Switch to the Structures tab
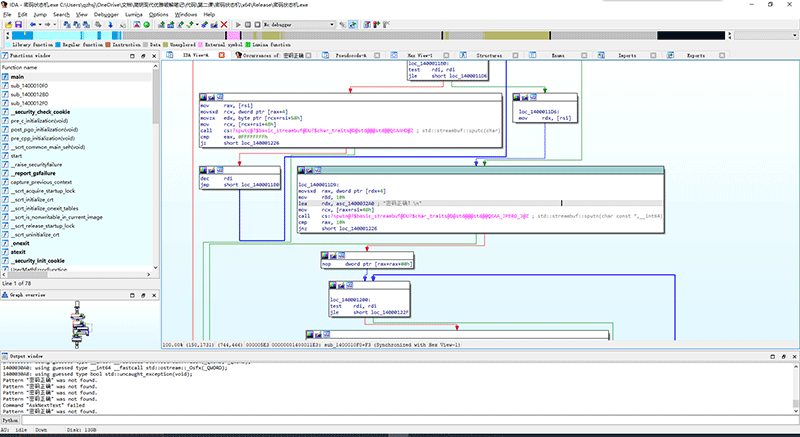The image size is (800, 437). [489, 56]
